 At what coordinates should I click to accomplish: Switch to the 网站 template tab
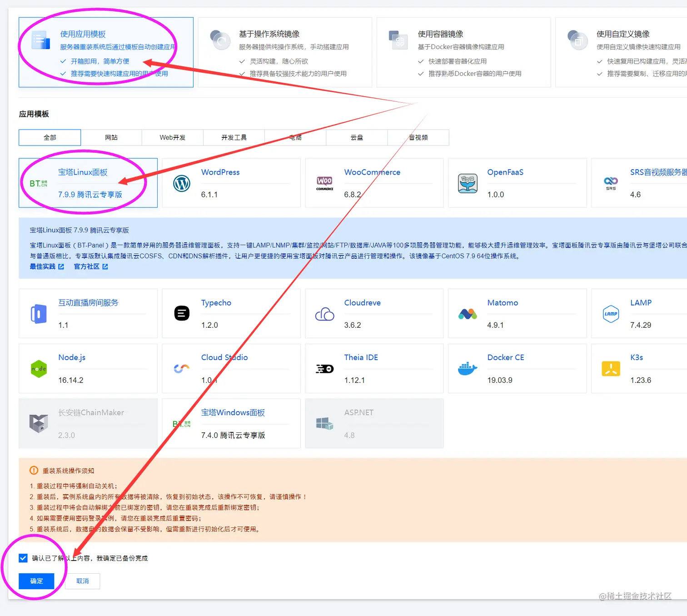(111, 137)
